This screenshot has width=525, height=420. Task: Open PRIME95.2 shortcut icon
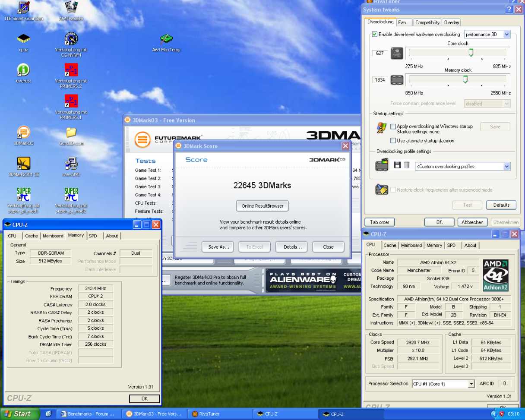(71, 70)
